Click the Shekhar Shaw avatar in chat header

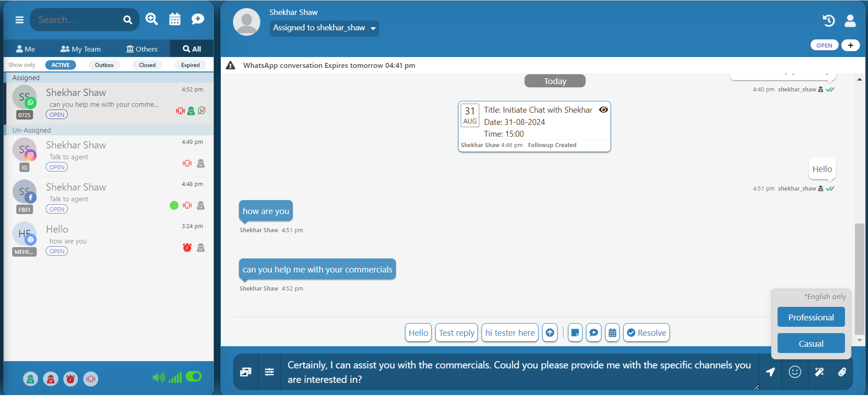click(x=246, y=22)
